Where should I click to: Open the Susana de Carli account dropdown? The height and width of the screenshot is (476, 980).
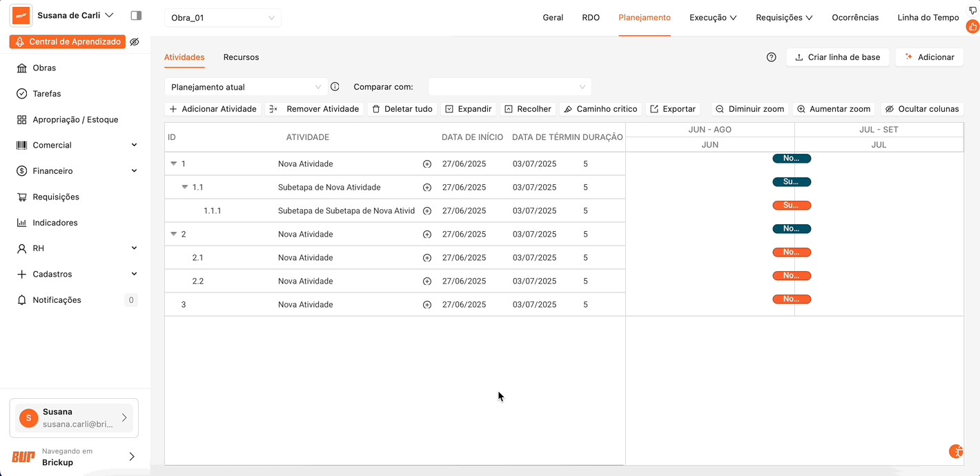click(x=75, y=15)
